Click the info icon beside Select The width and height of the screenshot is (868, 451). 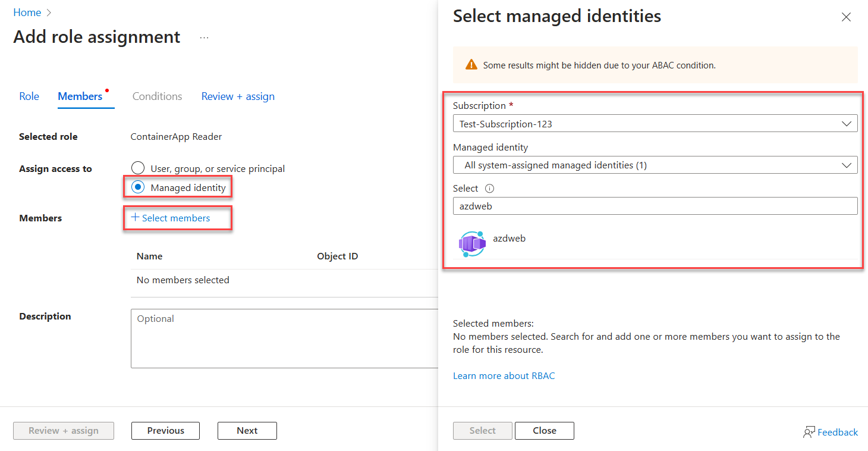click(x=489, y=188)
